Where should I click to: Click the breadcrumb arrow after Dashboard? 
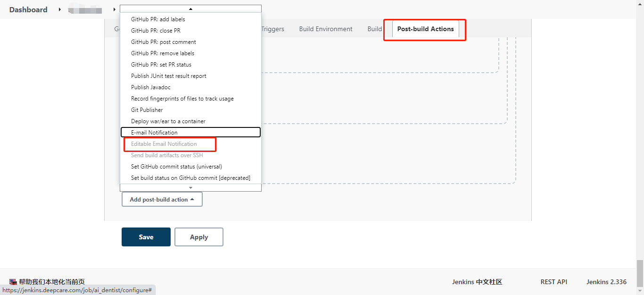pyautogui.click(x=60, y=9)
